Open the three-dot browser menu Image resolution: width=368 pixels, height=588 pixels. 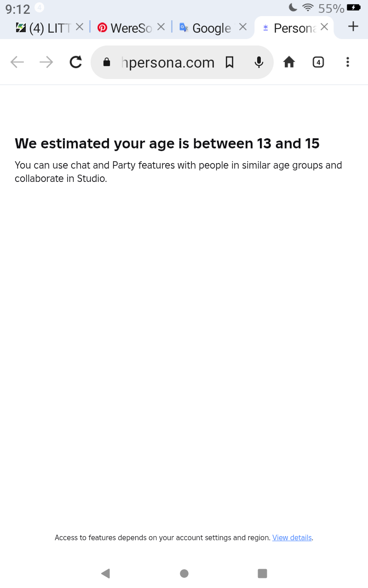pos(348,62)
